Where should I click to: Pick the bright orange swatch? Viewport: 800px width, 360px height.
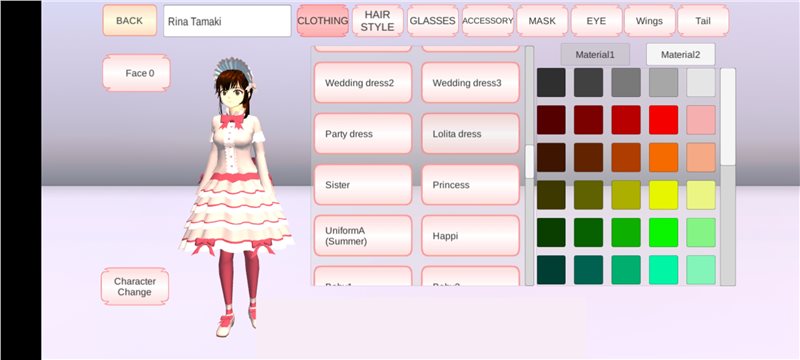[x=663, y=158]
